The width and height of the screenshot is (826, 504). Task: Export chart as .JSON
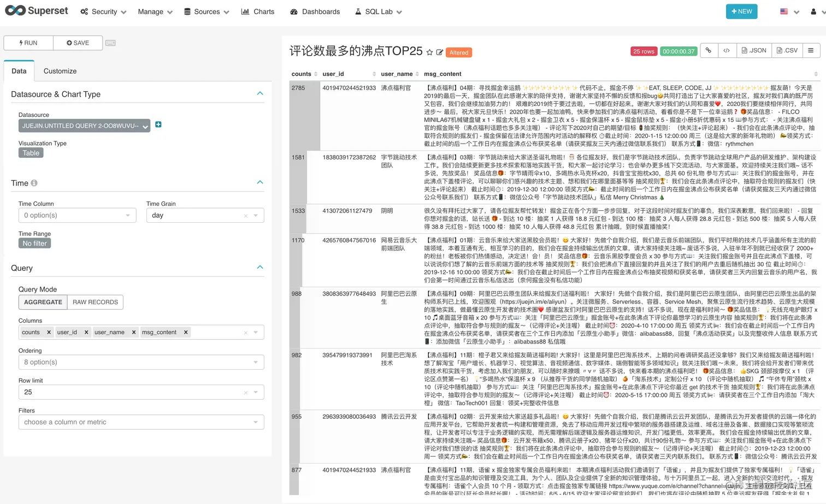click(754, 50)
